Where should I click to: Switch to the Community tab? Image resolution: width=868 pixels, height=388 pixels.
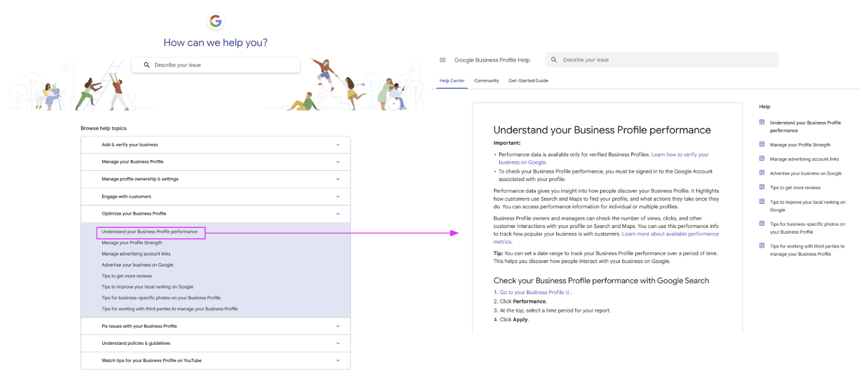[x=486, y=81]
